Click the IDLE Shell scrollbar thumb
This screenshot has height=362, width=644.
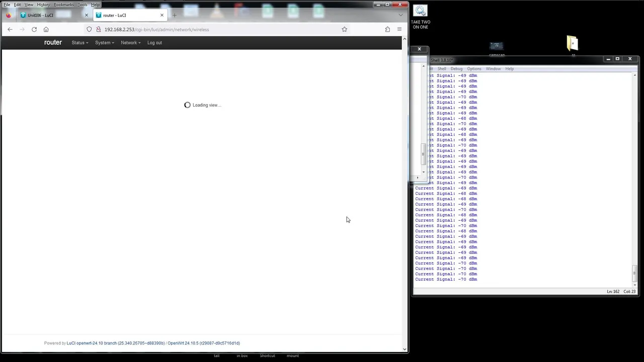click(x=635, y=274)
